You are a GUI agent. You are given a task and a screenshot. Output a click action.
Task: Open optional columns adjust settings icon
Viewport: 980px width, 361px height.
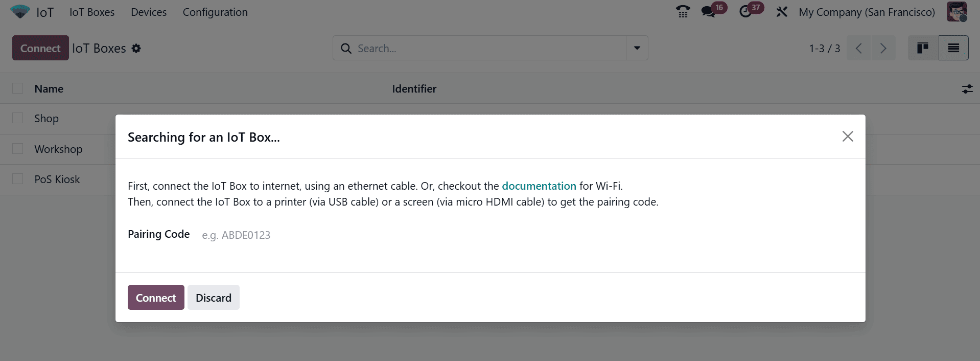coord(967,89)
